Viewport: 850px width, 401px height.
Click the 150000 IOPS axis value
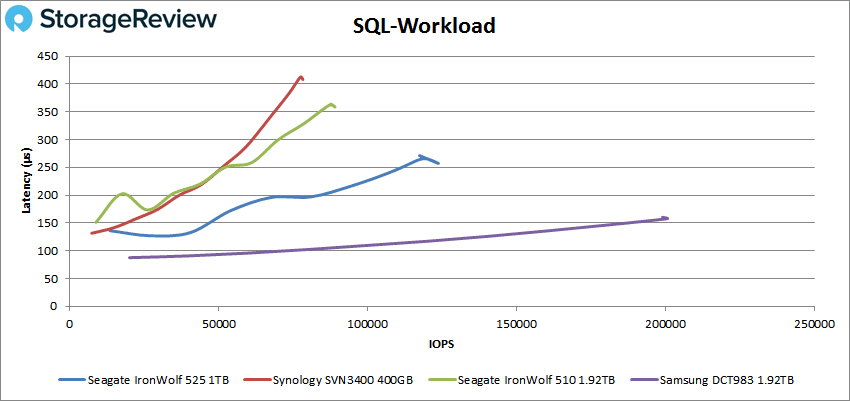516,324
